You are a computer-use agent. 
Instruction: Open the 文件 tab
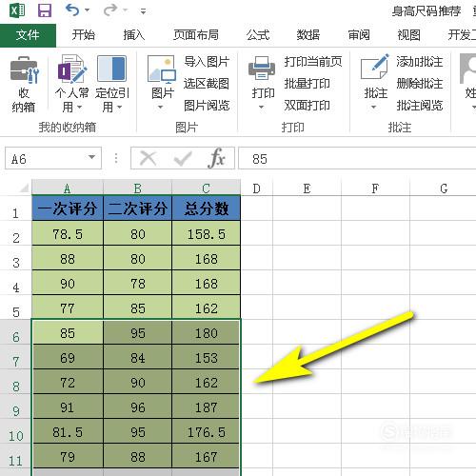pyautogui.click(x=28, y=35)
